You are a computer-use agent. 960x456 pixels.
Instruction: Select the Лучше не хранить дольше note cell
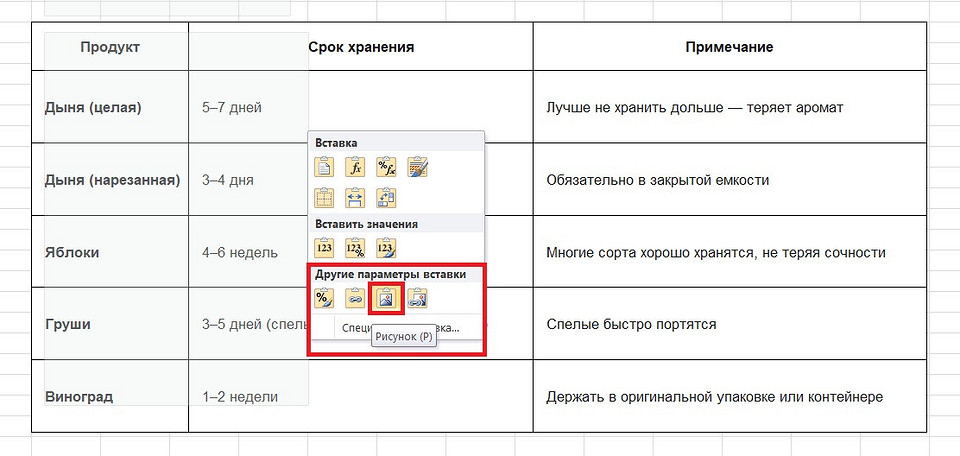729,107
